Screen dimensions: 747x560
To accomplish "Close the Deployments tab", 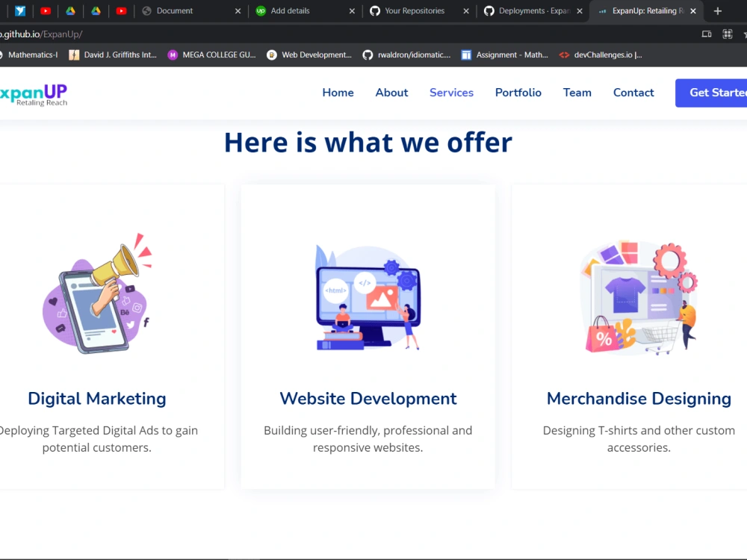I will pyautogui.click(x=580, y=11).
